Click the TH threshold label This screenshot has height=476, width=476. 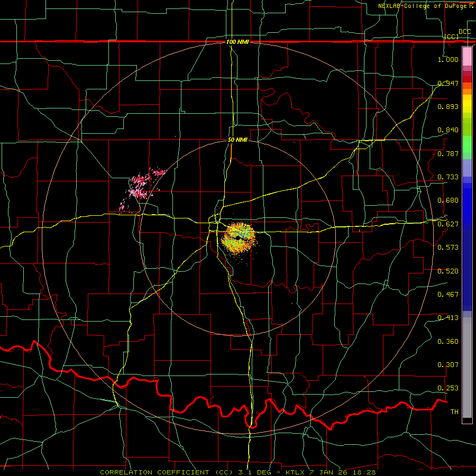click(454, 412)
